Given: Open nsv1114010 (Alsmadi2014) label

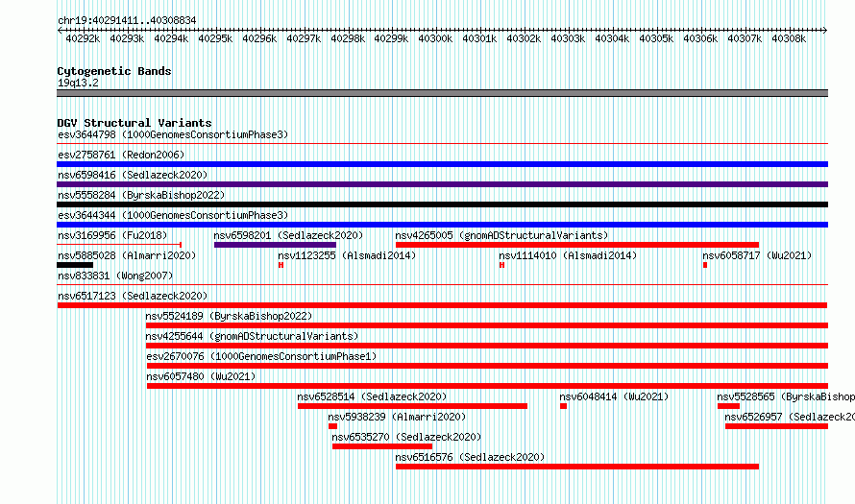Looking at the screenshot, I should [568, 255].
